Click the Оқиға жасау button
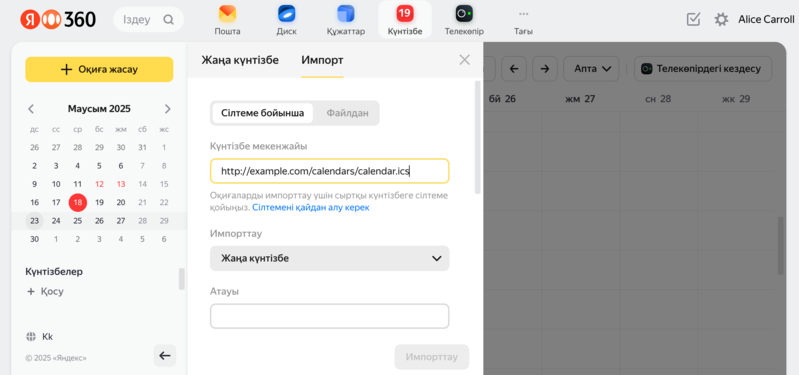 point(99,69)
